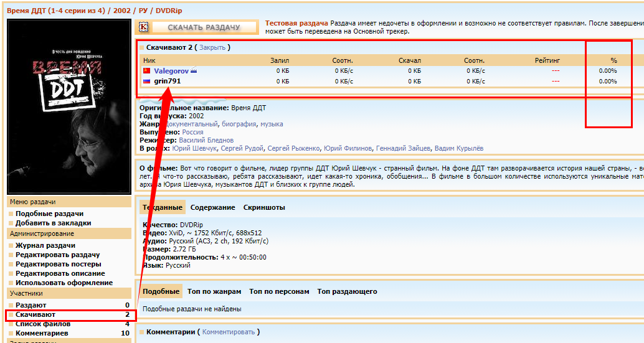Viewport: 644px width, 343px height.
Task: Expand the Раздают seeders list
Action: [x=31, y=305]
